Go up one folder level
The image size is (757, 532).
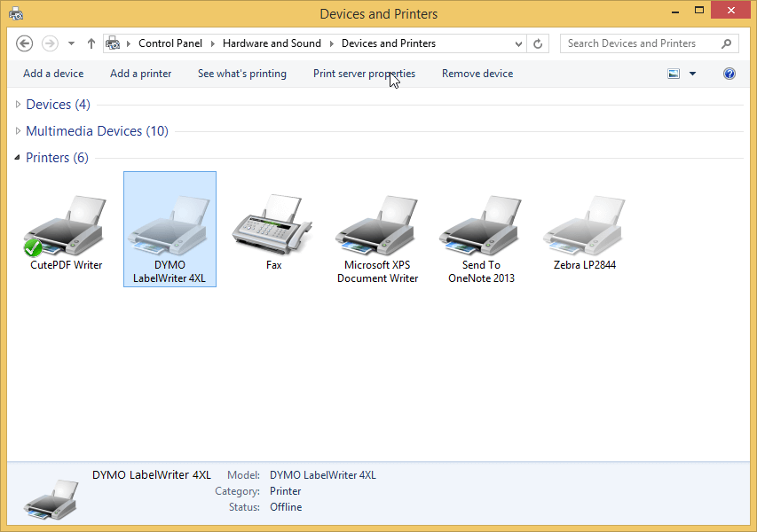(x=91, y=43)
